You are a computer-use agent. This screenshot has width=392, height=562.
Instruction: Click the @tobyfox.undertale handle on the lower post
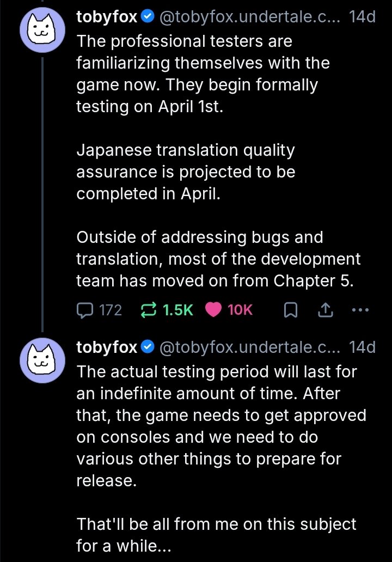pyautogui.click(x=249, y=347)
